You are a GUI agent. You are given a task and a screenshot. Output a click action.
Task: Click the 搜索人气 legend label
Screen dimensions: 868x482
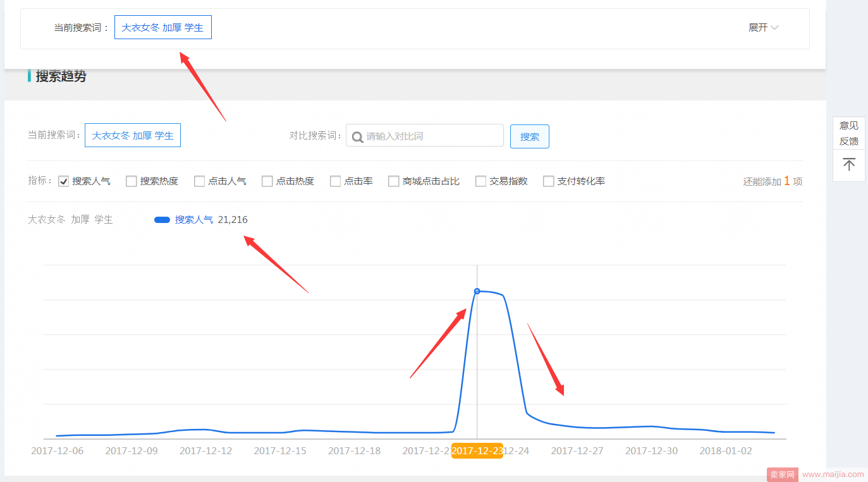click(194, 220)
